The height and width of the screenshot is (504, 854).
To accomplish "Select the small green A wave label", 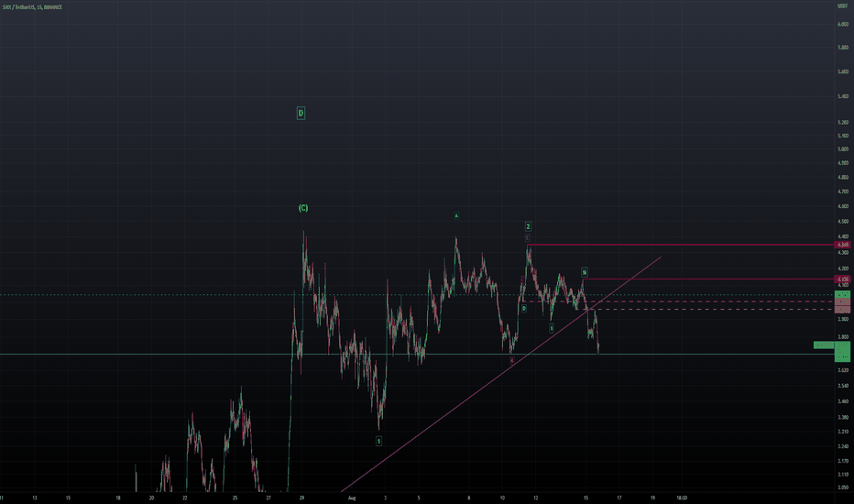I will click(456, 215).
